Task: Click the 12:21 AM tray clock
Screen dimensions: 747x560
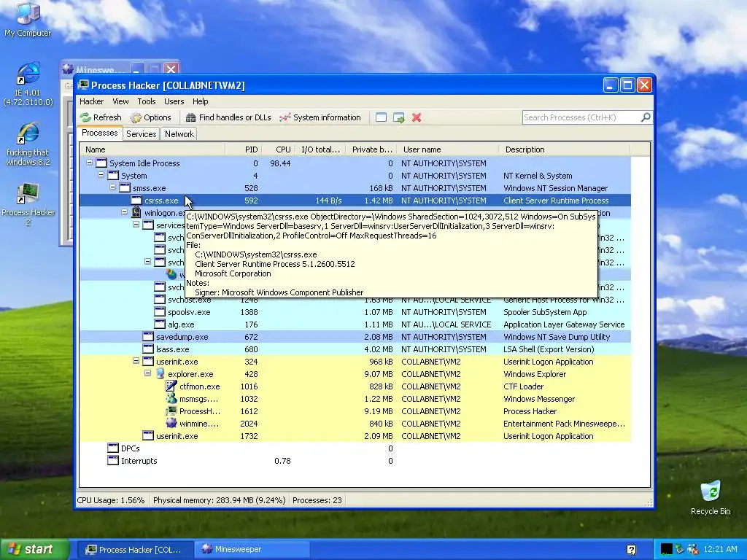Action: [720, 549]
